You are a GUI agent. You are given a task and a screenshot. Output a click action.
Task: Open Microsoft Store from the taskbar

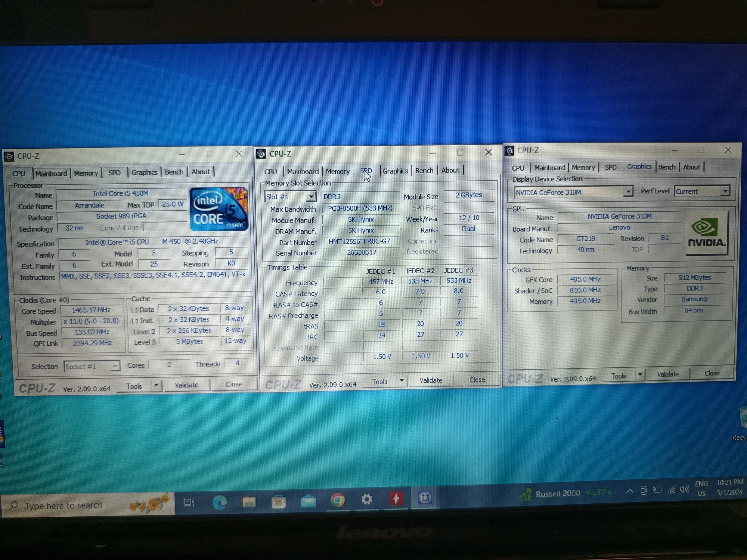[x=278, y=501]
